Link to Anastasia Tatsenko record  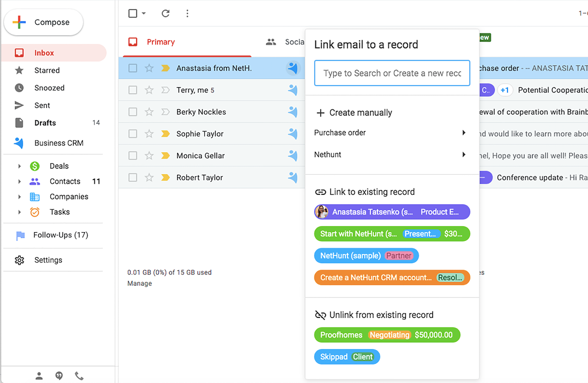[x=392, y=212]
